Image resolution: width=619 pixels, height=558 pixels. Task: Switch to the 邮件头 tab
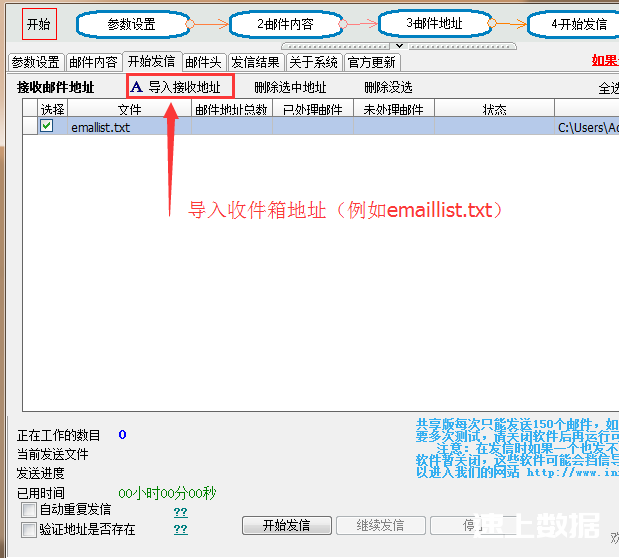click(204, 62)
